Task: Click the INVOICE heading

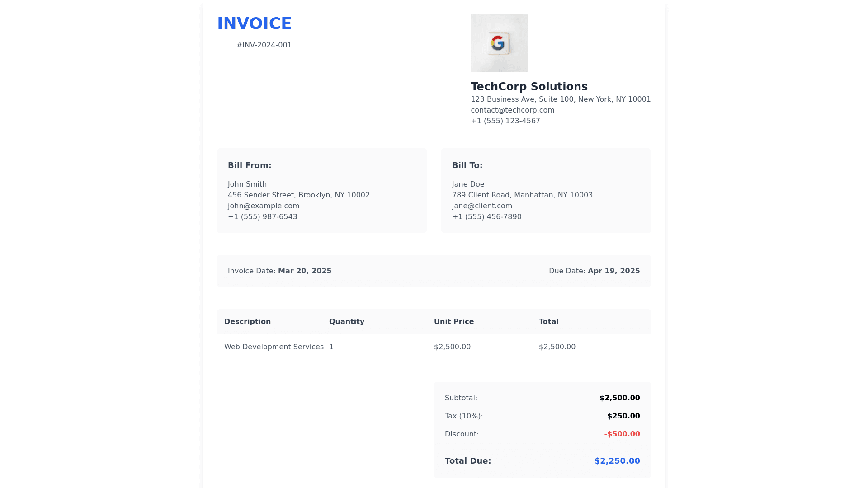Action: coord(254,23)
